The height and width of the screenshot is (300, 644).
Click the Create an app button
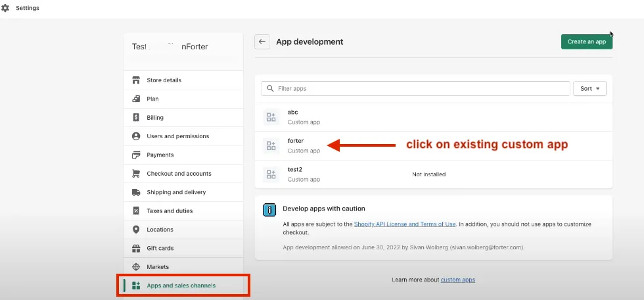point(587,42)
